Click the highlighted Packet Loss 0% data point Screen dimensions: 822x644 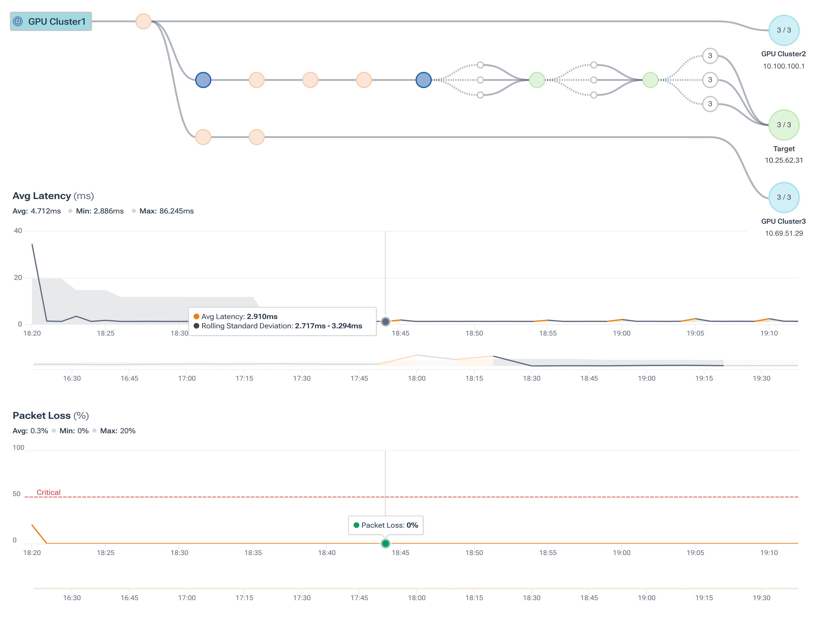385,543
